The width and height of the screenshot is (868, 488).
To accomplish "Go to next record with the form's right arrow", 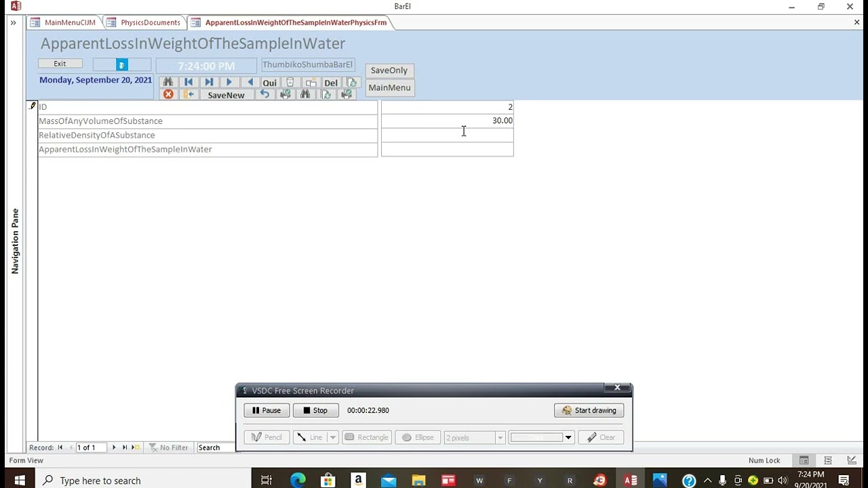I will click(x=229, y=82).
